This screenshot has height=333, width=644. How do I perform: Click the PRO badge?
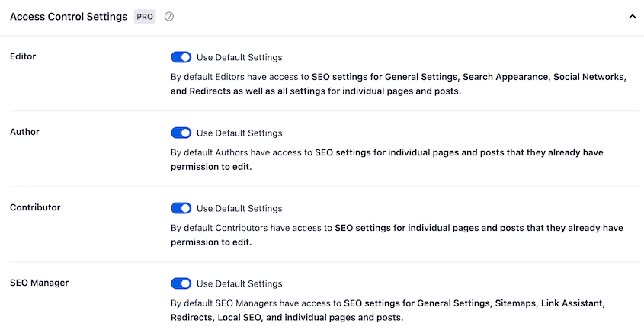pos(145,17)
